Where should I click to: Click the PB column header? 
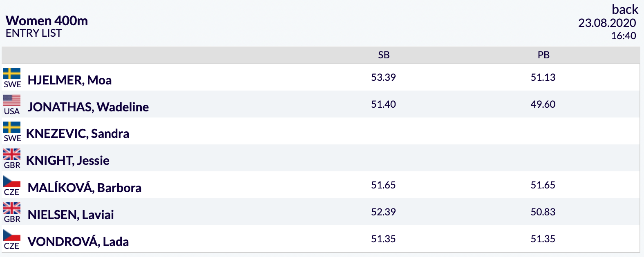click(543, 55)
